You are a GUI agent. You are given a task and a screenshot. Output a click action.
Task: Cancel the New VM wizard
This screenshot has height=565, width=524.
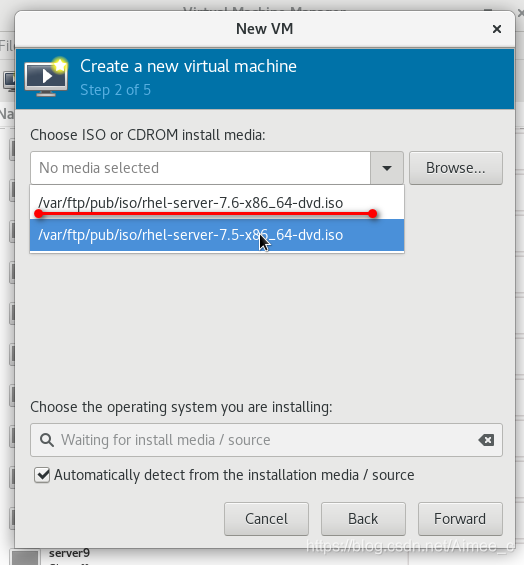(266, 519)
